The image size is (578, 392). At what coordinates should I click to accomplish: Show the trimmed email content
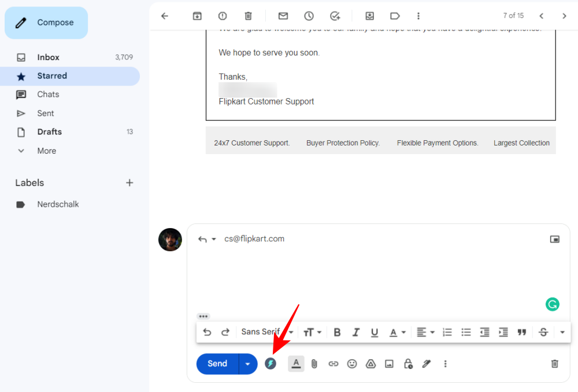pos(203,316)
